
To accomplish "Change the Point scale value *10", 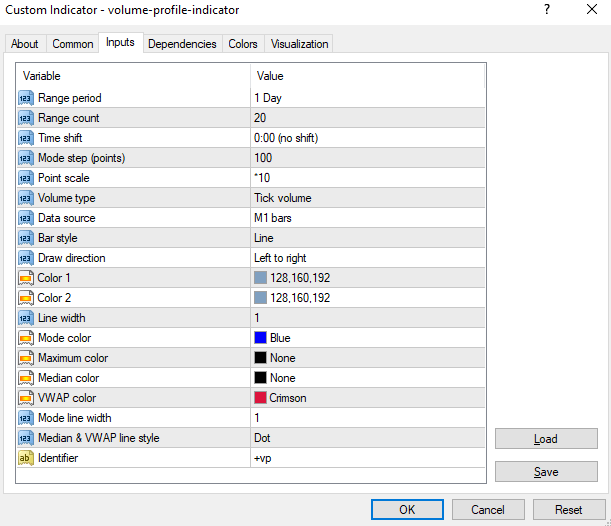I will click(368, 178).
